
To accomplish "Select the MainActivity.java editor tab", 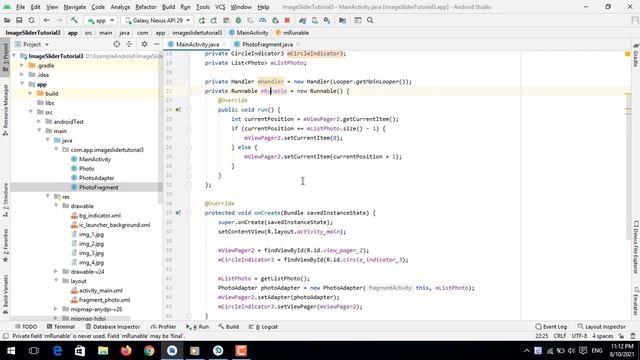I will pyautogui.click(x=197, y=44).
